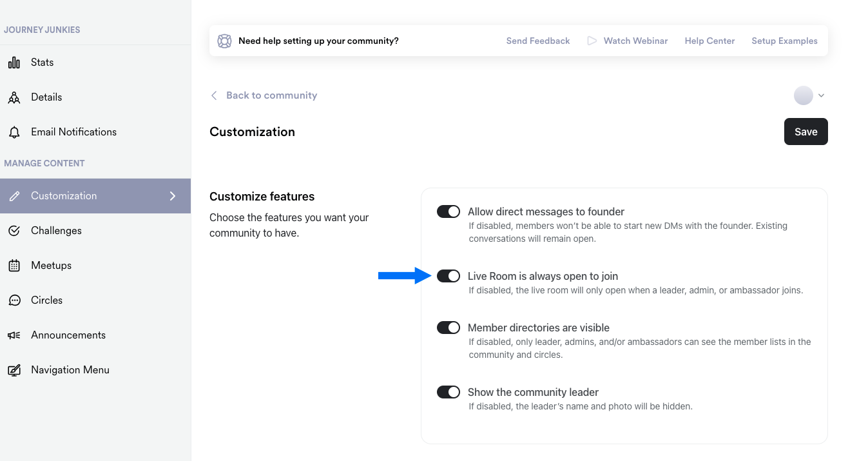Toggle Allow direct messages to founder
This screenshot has width=868, height=461.
pyautogui.click(x=448, y=211)
